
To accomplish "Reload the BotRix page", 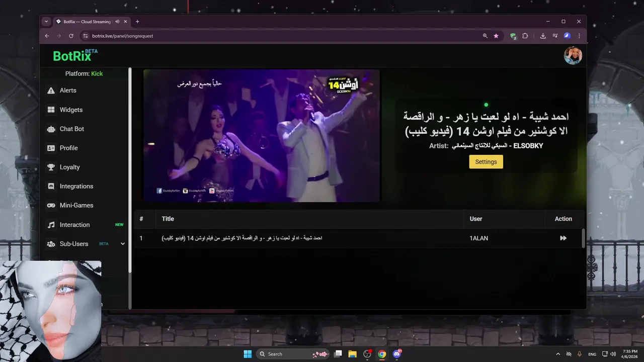I will click(71, 36).
